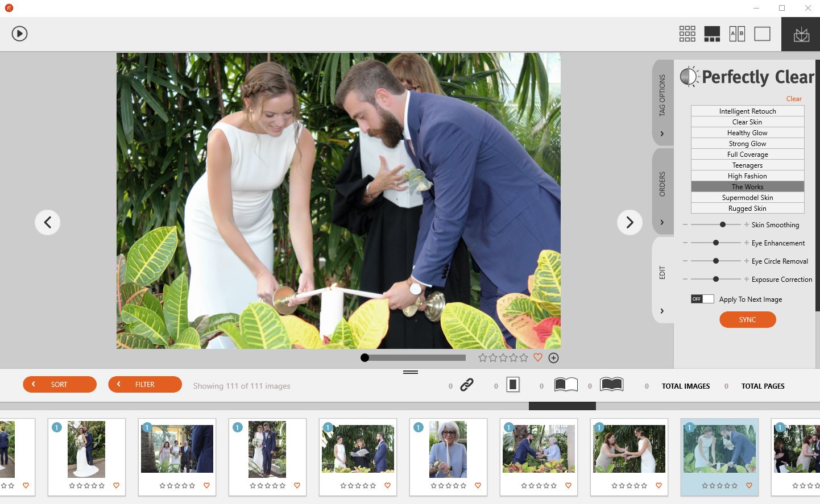Image resolution: width=820 pixels, height=504 pixels.
Task: Click the filmstrip scrollbar thumb
Action: click(x=562, y=406)
